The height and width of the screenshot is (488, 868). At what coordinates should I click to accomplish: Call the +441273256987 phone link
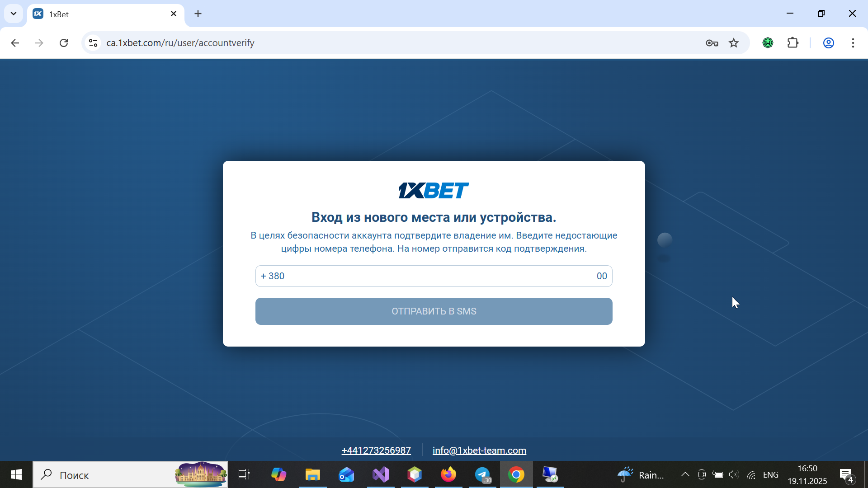coord(376,450)
